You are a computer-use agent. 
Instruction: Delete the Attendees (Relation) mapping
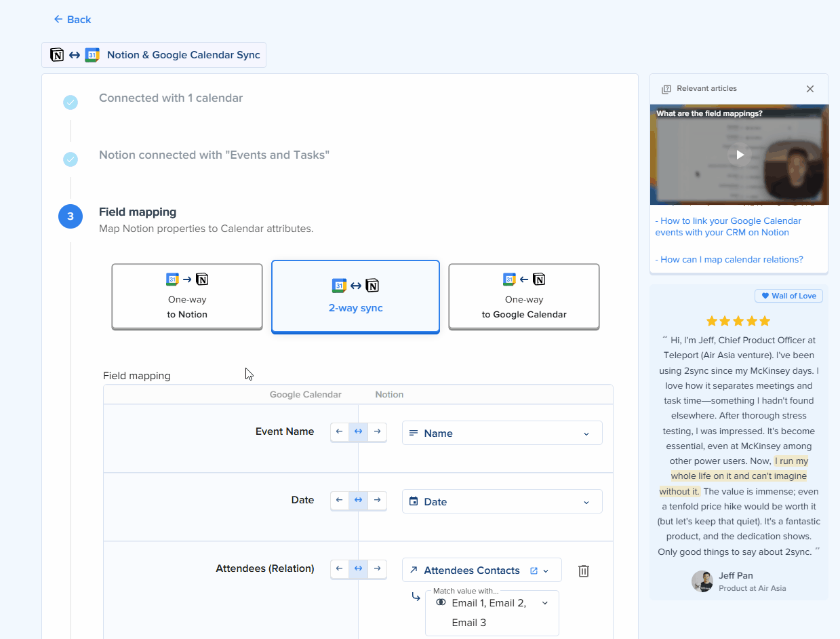tap(583, 571)
